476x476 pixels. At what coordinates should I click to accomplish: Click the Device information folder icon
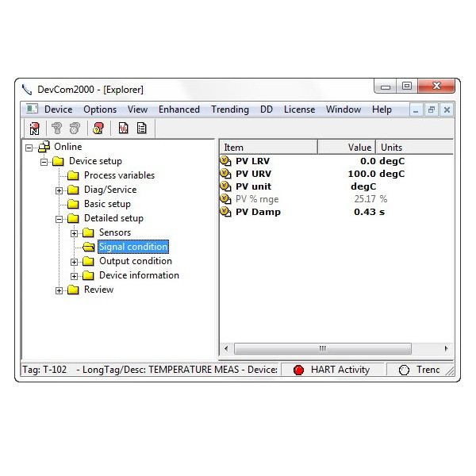[88, 275]
